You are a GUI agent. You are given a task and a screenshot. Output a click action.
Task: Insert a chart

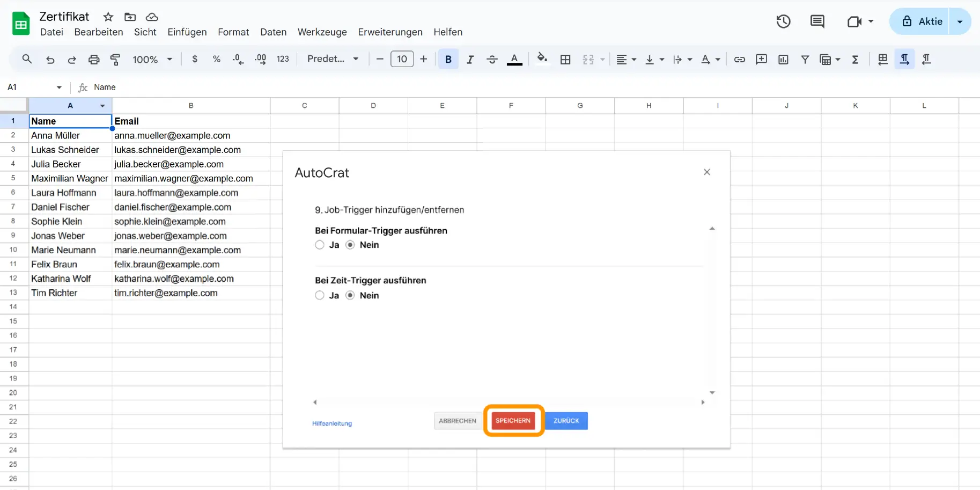(x=783, y=60)
